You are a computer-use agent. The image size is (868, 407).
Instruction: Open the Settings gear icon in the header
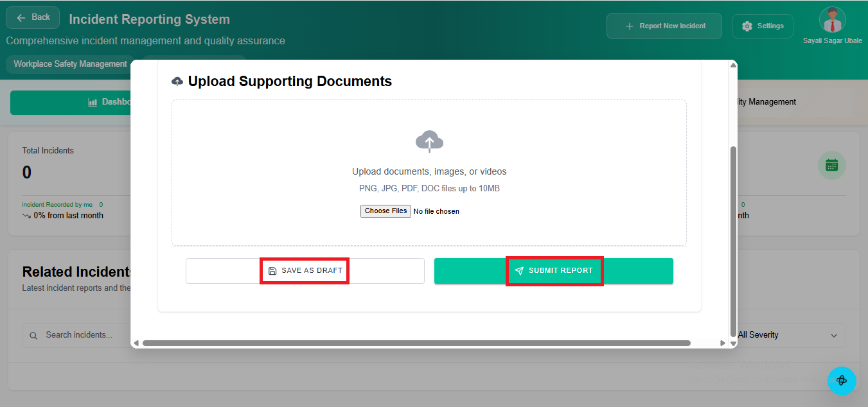[x=747, y=26]
